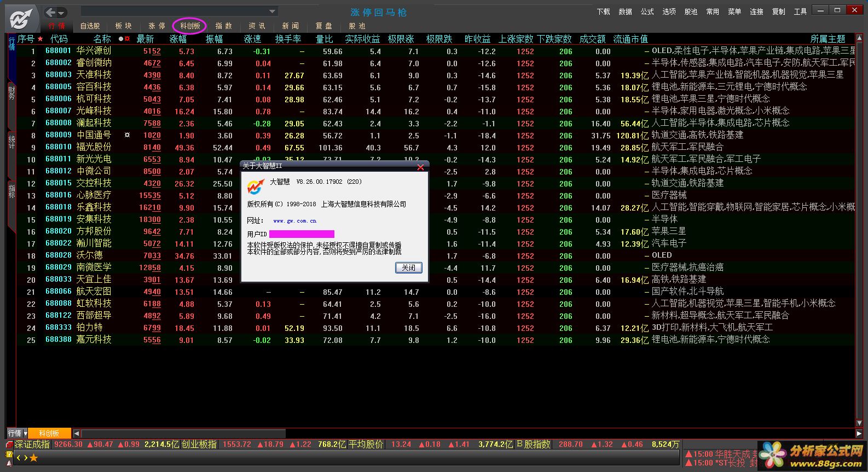Open the 资讯 tab

257,26
